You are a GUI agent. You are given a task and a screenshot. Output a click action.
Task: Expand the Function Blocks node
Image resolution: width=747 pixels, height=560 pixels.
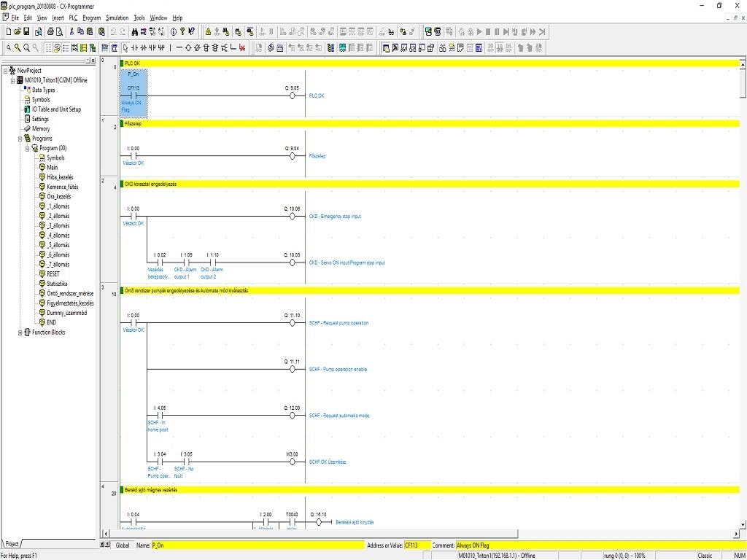20,332
